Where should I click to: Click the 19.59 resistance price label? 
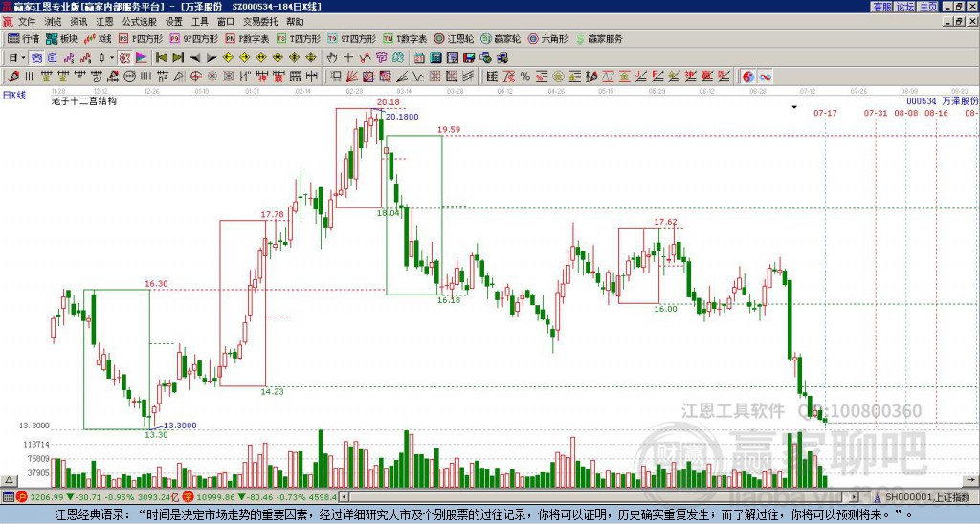449,130
